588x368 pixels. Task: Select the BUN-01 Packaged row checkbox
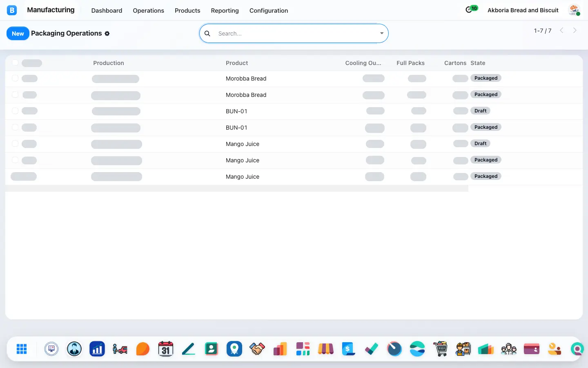coord(15,127)
